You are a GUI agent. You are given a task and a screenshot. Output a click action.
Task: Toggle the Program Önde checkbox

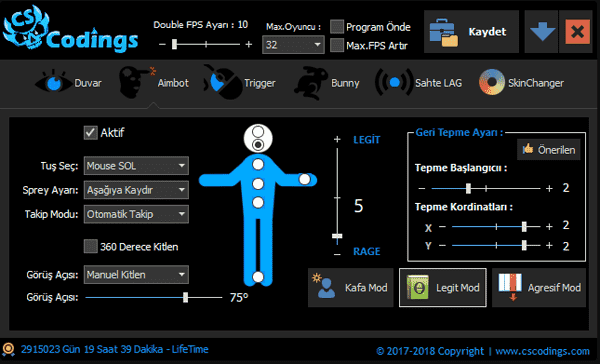click(x=337, y=27)
